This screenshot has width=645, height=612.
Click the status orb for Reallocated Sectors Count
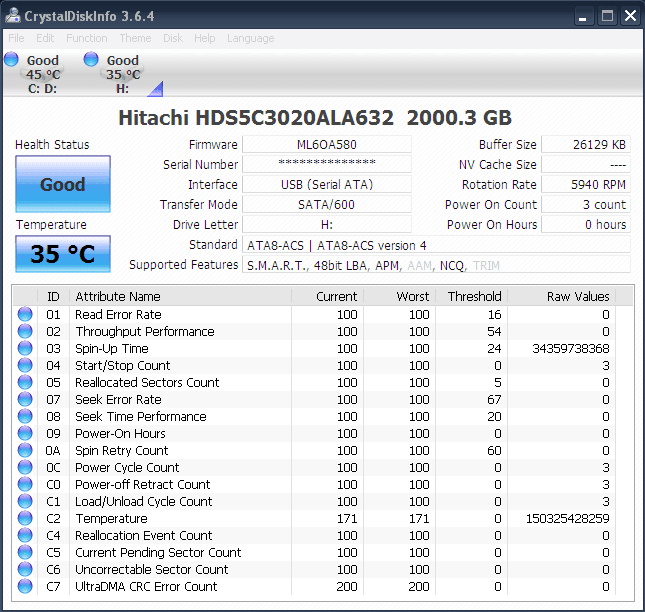pos(25,382)
